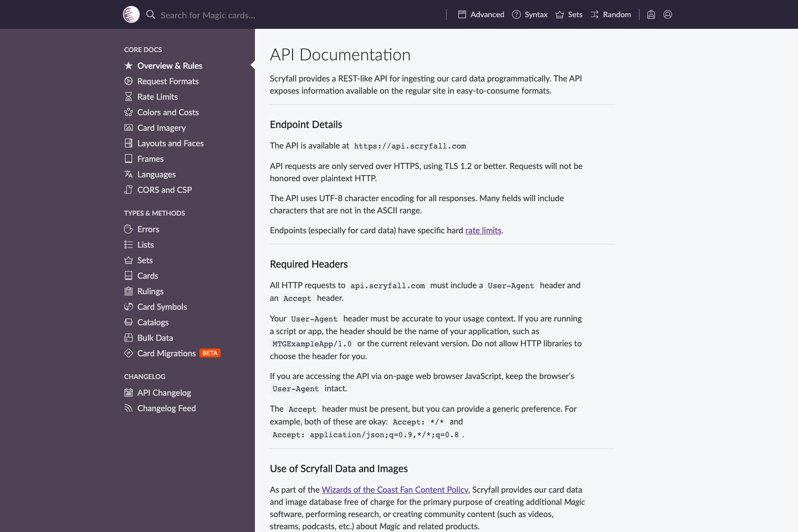Click the dice icon beside Random

pos(594,14)
